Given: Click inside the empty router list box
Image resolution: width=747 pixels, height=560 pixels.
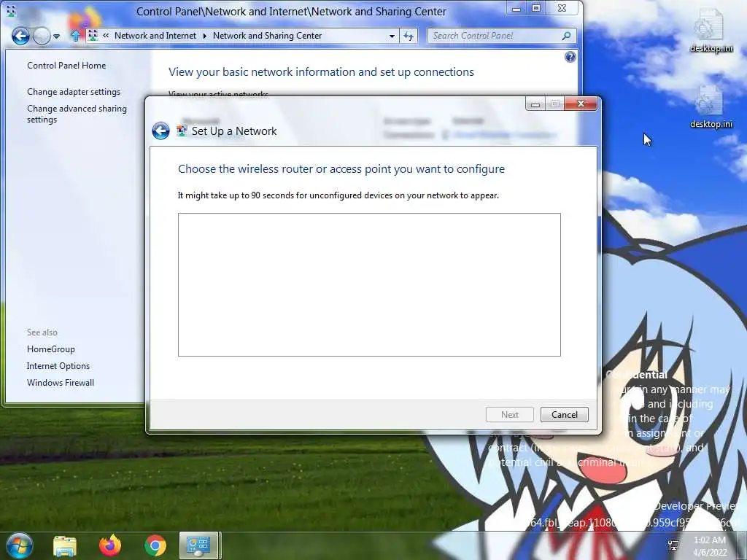Looking at the screenshot, I should pos(369,285).
